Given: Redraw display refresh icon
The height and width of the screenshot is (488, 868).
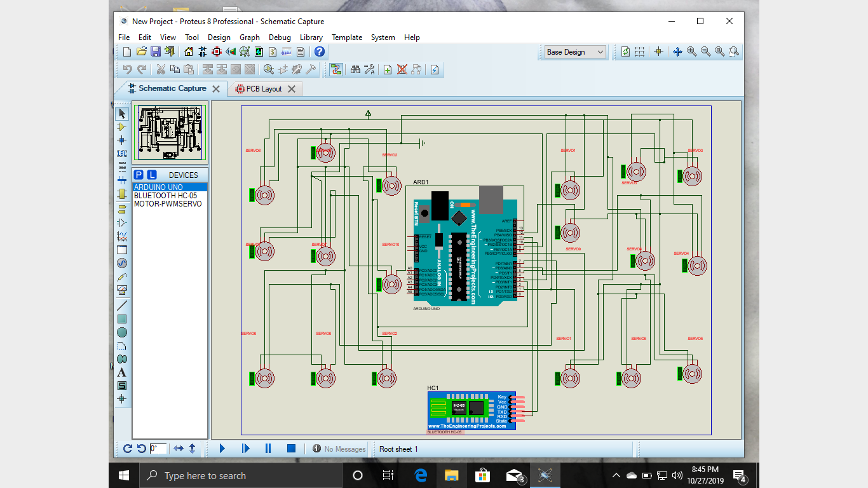Looking at the screenshot, I should click(625, 51).
